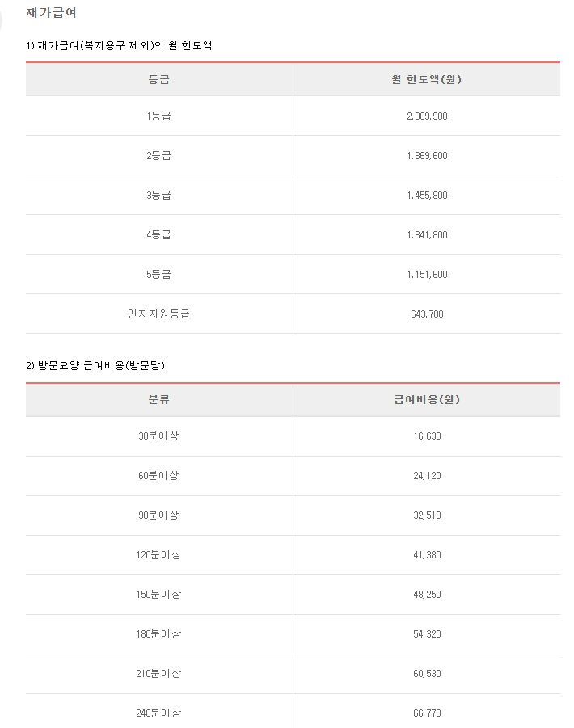This screenshot has height=728, width=574.
Task: Click the 4등급 amount 1,341,800
Action: (427, 235)
